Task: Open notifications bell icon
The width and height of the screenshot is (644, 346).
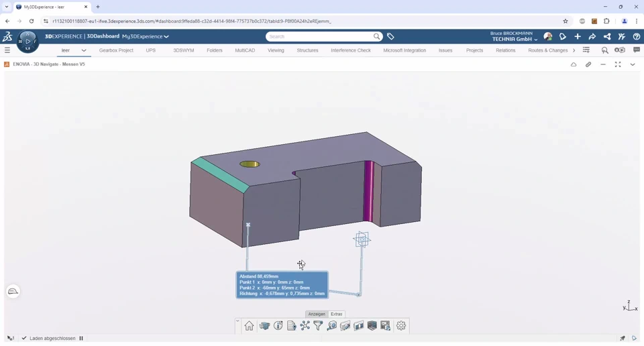Action: click(563, 36)
